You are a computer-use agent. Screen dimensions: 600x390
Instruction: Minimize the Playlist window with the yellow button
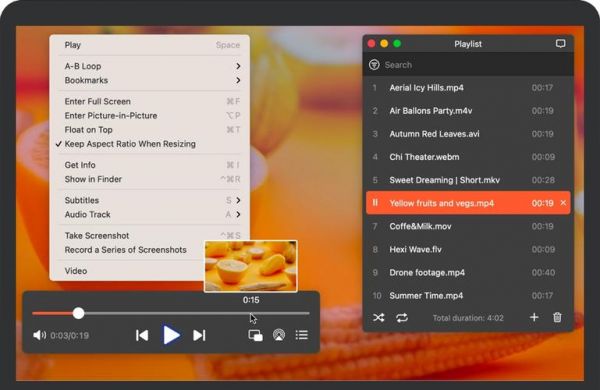click(x=384, y=44)
